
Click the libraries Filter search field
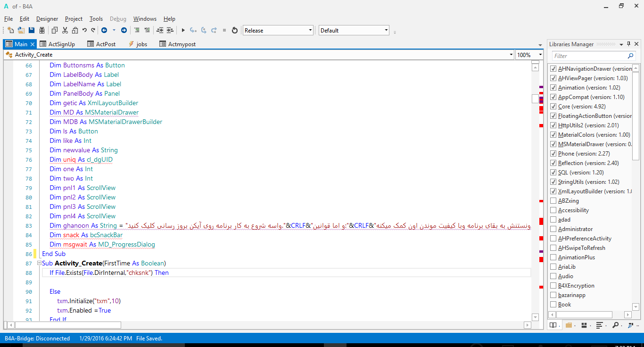[x=589, y=56]
